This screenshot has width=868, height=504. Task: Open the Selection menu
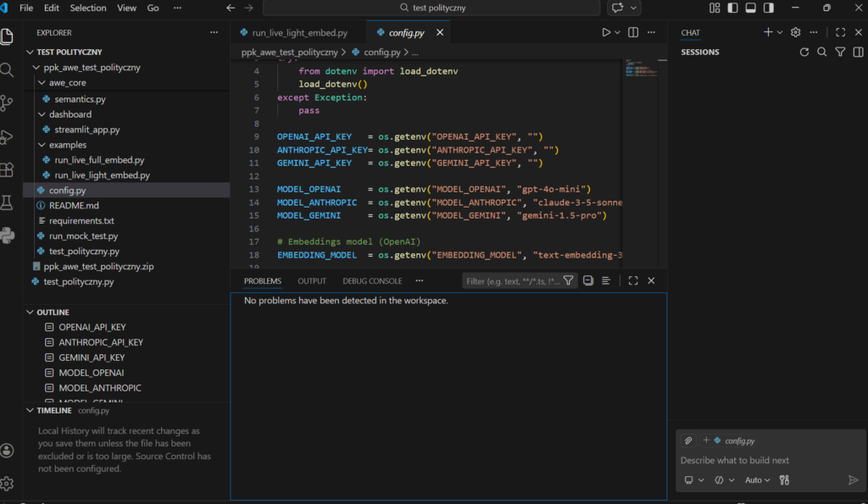point(88,8)
